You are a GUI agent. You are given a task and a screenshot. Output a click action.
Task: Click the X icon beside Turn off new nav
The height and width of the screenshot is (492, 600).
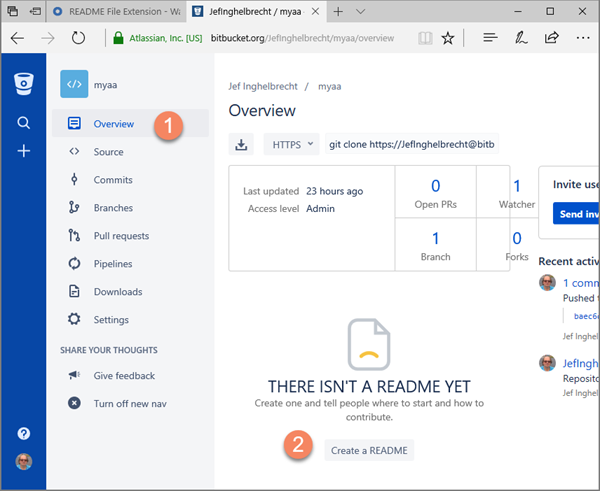[x=74, y=403]
